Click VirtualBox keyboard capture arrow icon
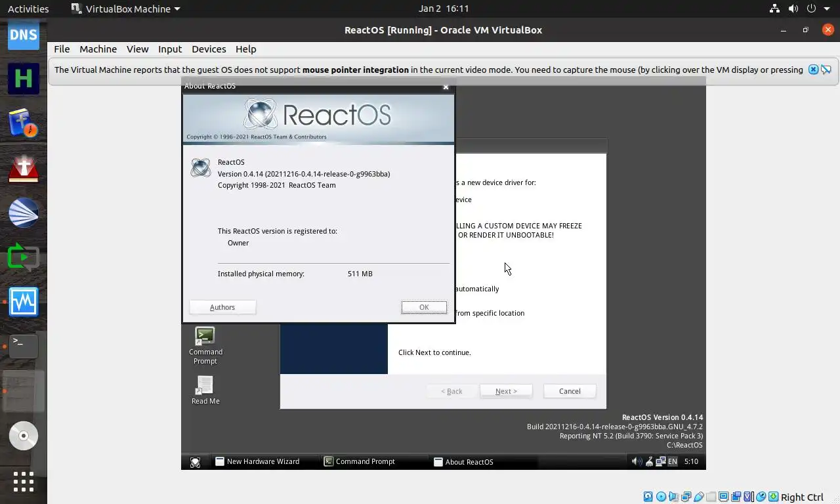Screen dimensions: 840x504 (x=774, y=497)
